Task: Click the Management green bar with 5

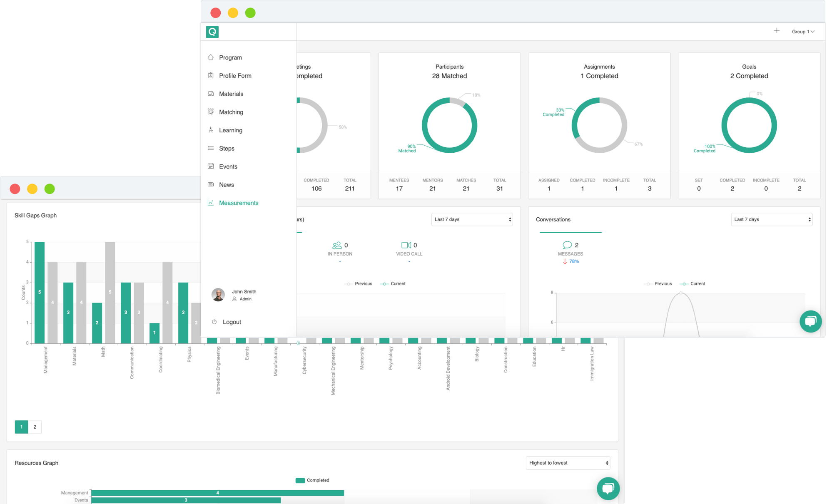Action: click(x=40, y=292)
